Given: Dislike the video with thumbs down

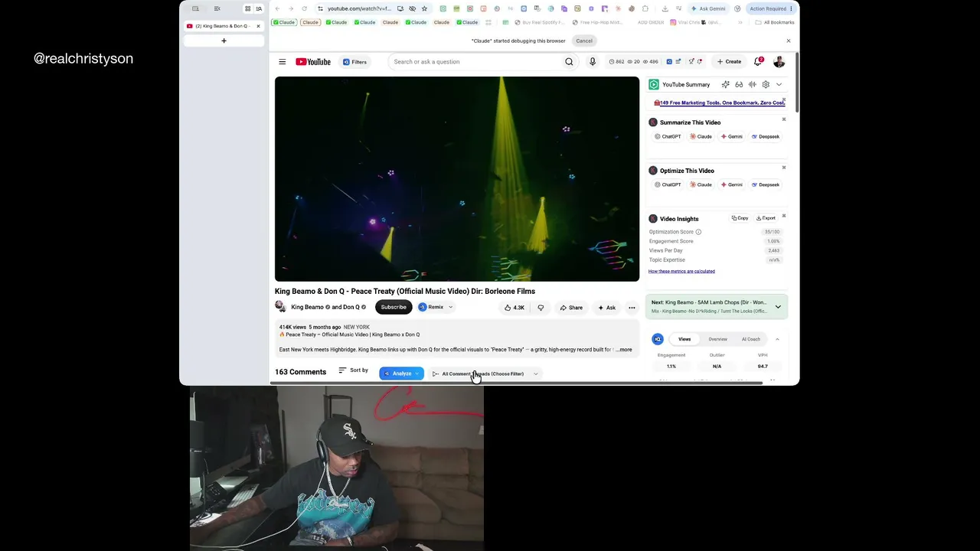Looking at the screenshot, I should point(541,308).
